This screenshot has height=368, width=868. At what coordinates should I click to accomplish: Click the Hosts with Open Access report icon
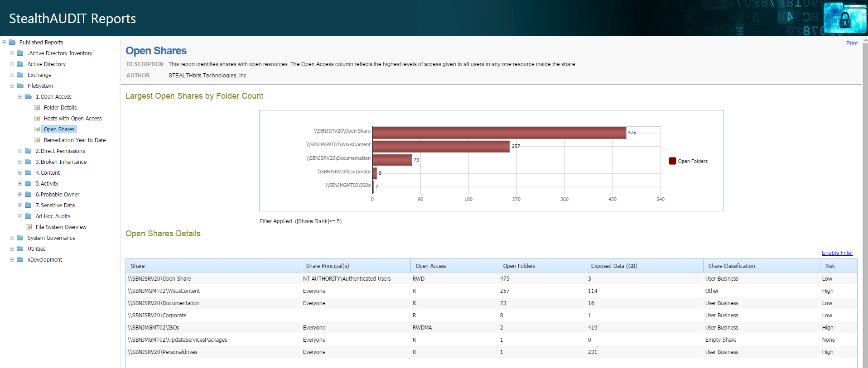click(37, 119)
